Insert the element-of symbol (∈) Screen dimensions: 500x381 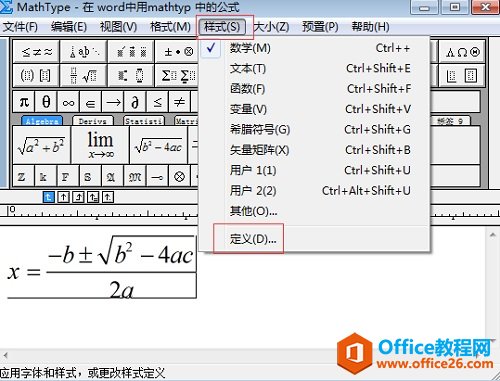[90, 102]
